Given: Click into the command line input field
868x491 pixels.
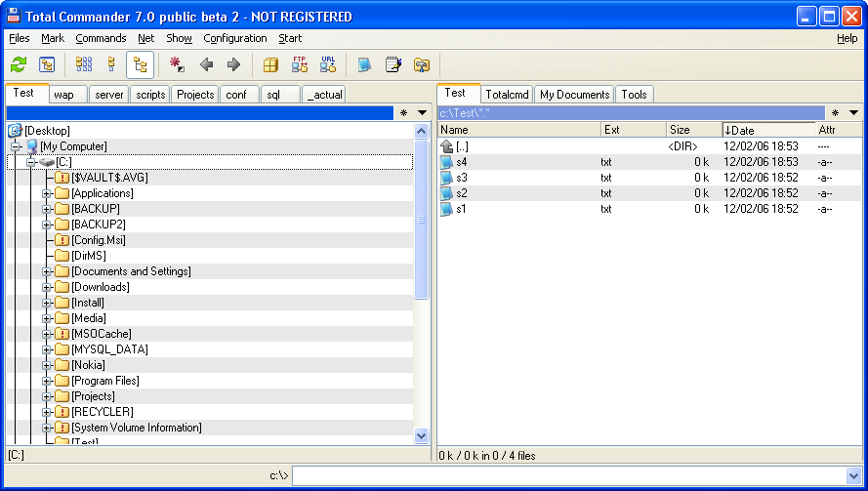Looking at the screenshot, I should point(569,475).
